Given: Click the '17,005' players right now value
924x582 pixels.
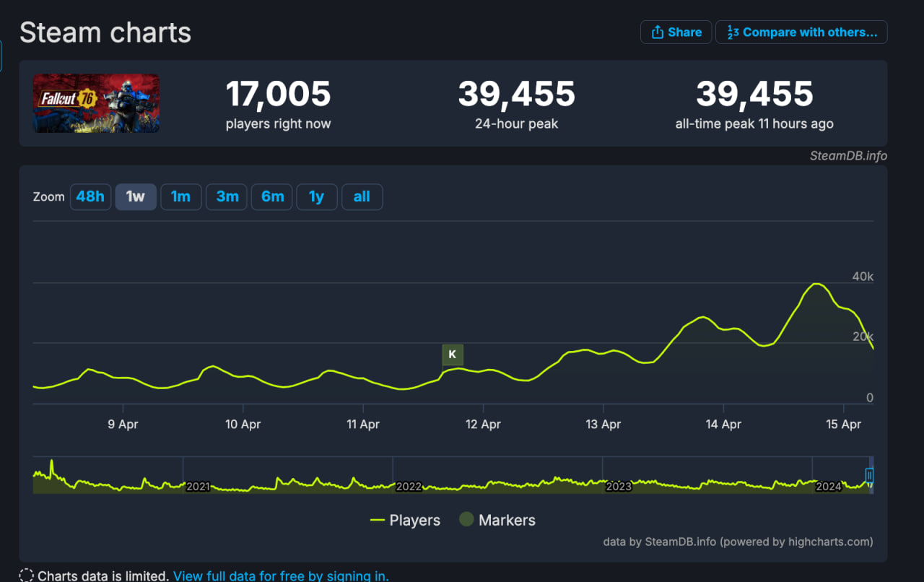Looking at the screenshot, I should click(x=279, y=94).
